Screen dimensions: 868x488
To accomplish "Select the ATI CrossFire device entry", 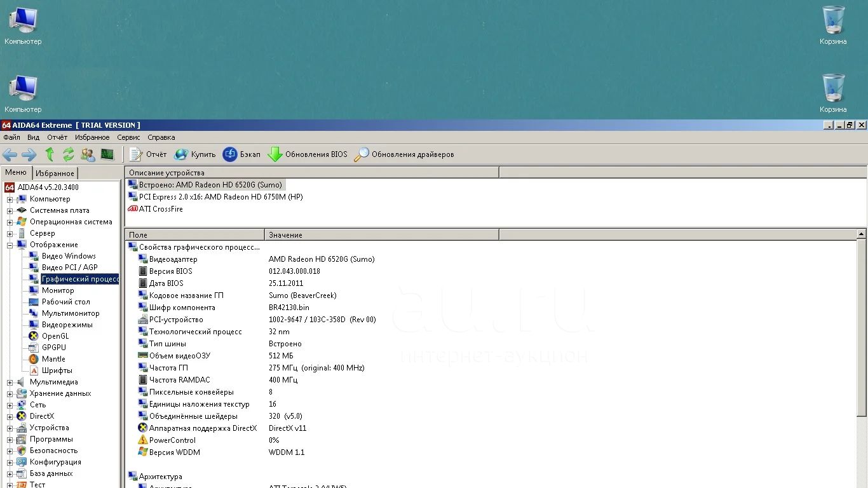I will 155,209.
